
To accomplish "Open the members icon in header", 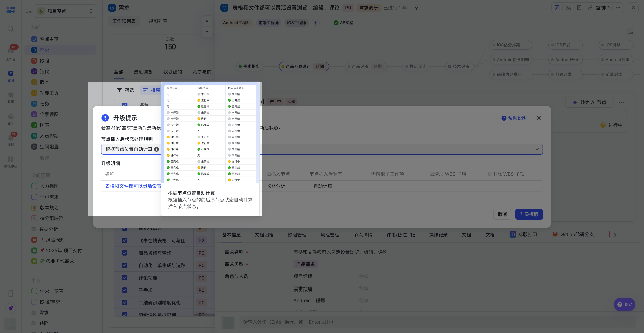I will click(x=568, y=8).
